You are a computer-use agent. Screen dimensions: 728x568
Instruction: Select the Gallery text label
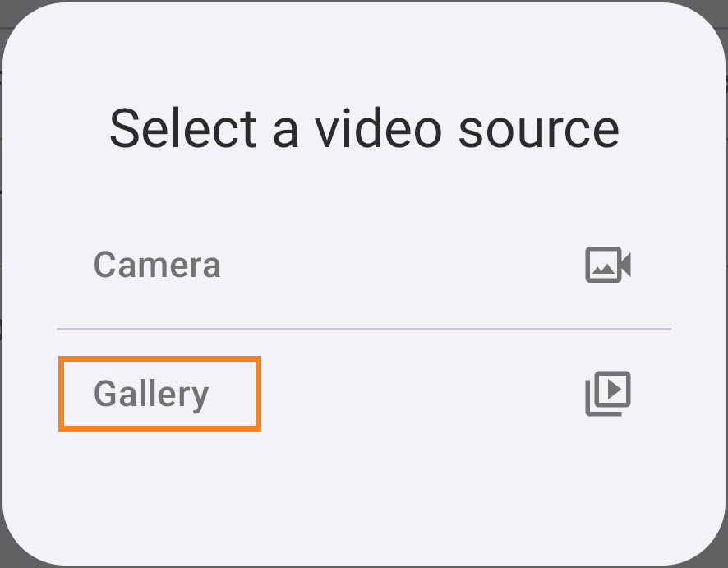point(151,395)
